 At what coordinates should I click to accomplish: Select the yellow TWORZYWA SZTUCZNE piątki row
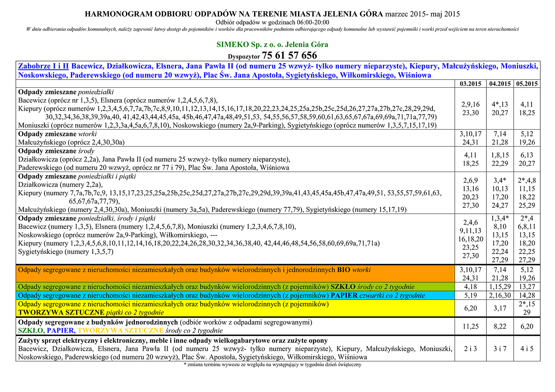click(235, 308)
